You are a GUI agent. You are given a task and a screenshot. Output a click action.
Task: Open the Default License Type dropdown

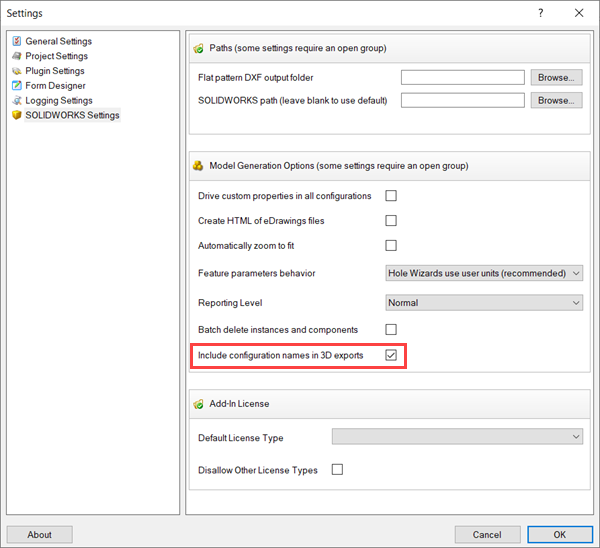[457, 437]
